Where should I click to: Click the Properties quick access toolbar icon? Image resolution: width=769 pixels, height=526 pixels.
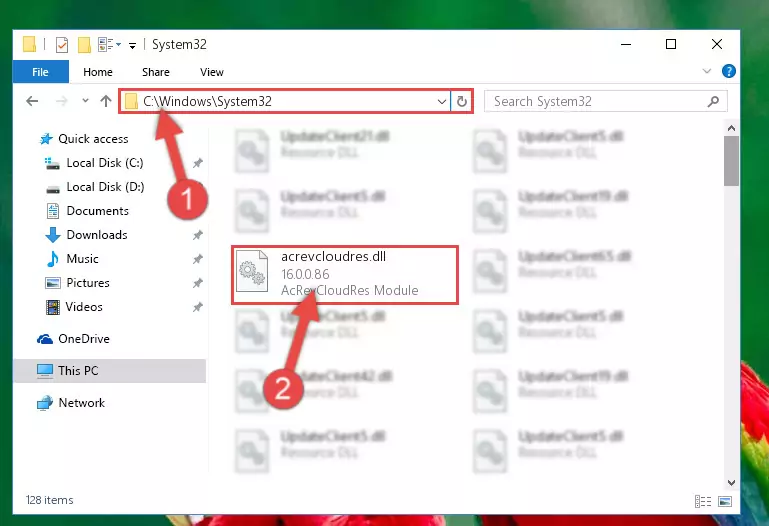tap(62, 45)
